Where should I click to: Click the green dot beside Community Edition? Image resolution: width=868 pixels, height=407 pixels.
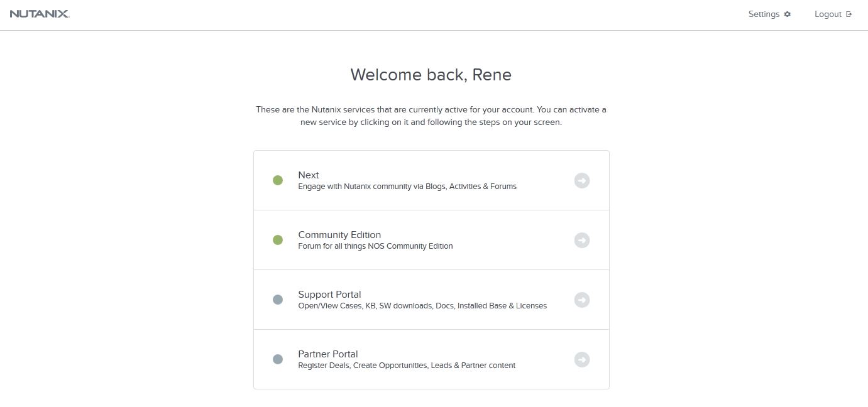tap(278, 240)
